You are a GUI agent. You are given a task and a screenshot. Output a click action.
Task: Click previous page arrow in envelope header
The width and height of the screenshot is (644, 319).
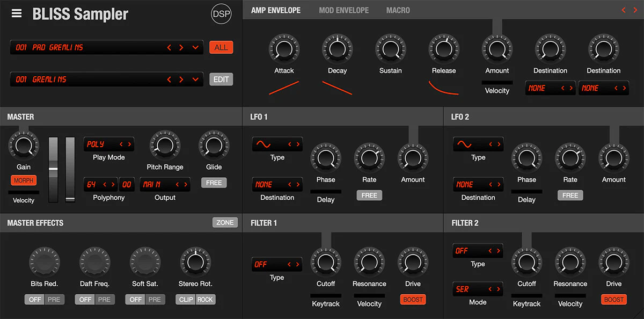click(x=624, y=10)
